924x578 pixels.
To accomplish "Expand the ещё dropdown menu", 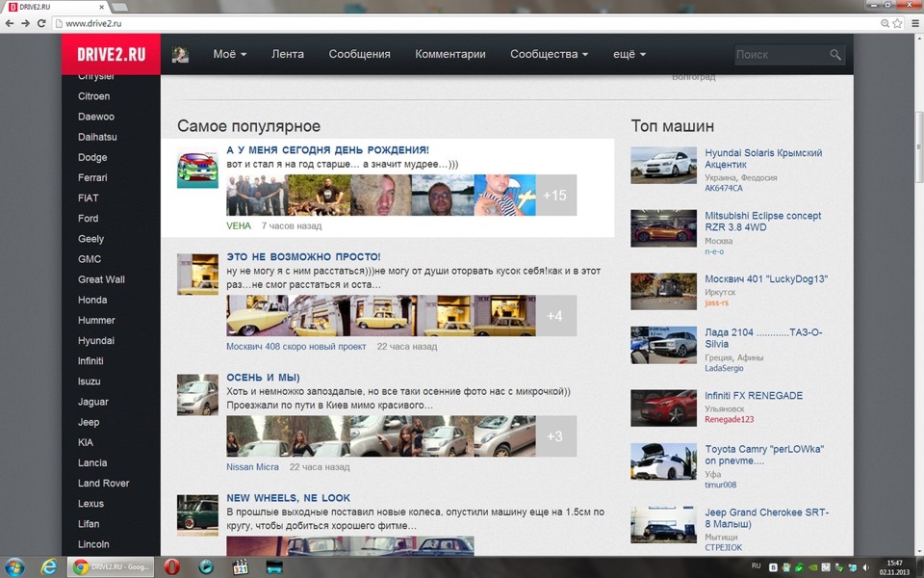I will click(629, 54).
